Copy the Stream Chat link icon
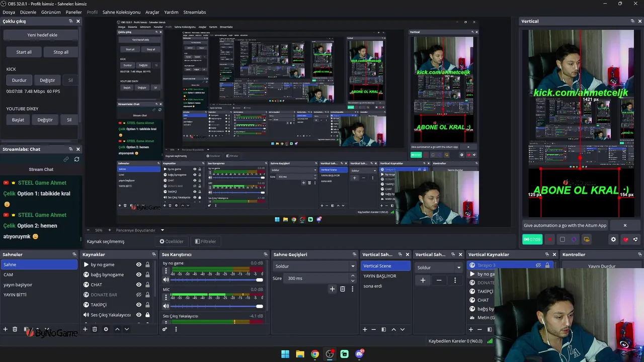The height and width of the screenshot is (362, 644). tap(66, 159)
